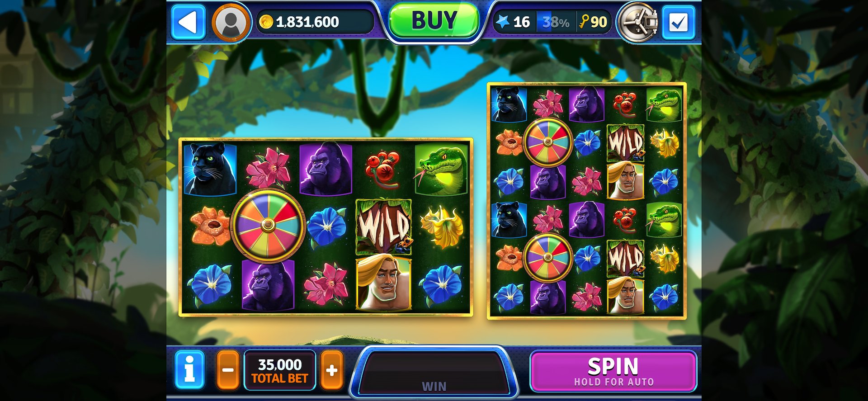Increase total bet with plus button
This screenshot has width=868, height=401.
[x=332, y=370]
